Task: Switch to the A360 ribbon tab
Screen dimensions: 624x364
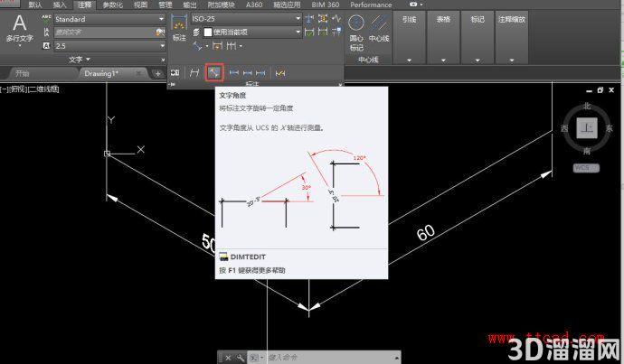Action: click(x=254, y=5)
